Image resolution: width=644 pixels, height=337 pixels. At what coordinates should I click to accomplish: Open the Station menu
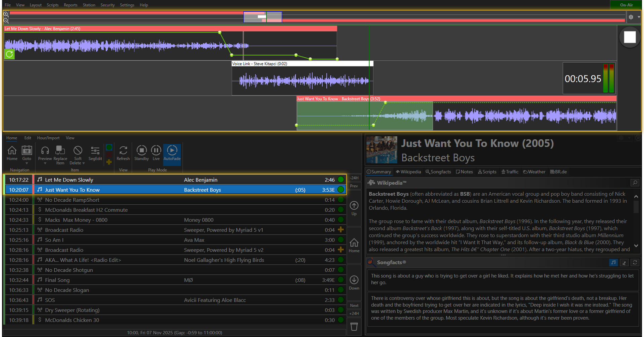coord(89,5)
